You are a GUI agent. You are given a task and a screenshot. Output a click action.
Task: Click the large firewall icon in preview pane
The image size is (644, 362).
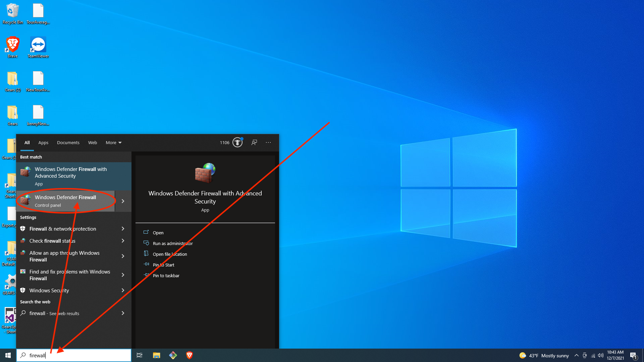(205, 173)
